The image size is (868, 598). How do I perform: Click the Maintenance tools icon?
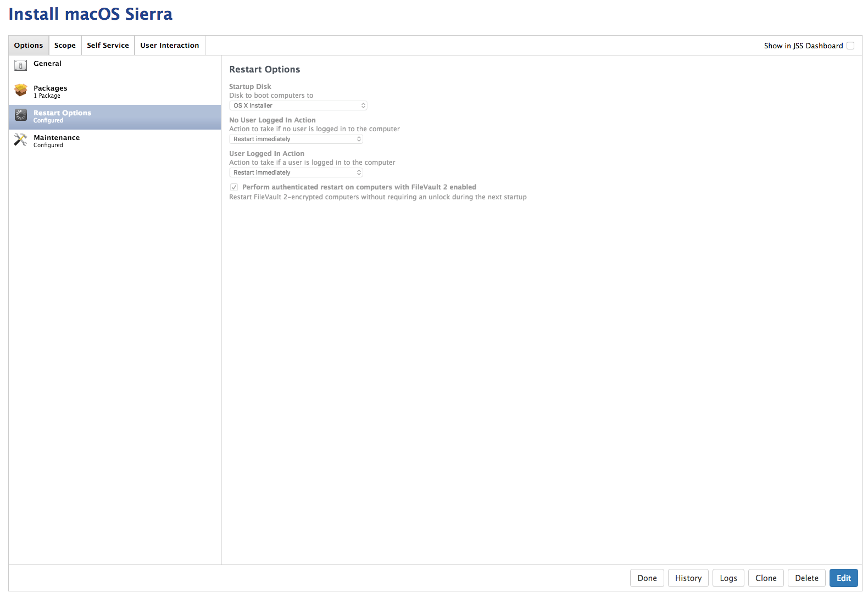pos(20,139)
